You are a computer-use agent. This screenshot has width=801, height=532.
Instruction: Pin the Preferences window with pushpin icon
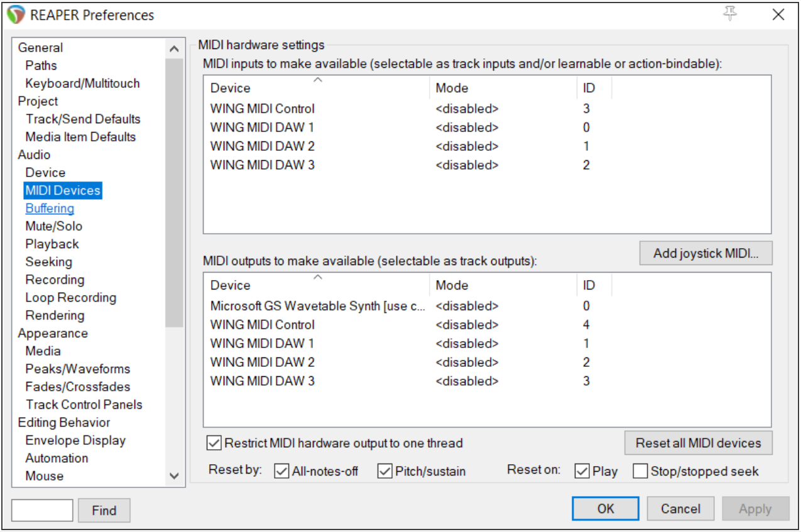(729, 14)
